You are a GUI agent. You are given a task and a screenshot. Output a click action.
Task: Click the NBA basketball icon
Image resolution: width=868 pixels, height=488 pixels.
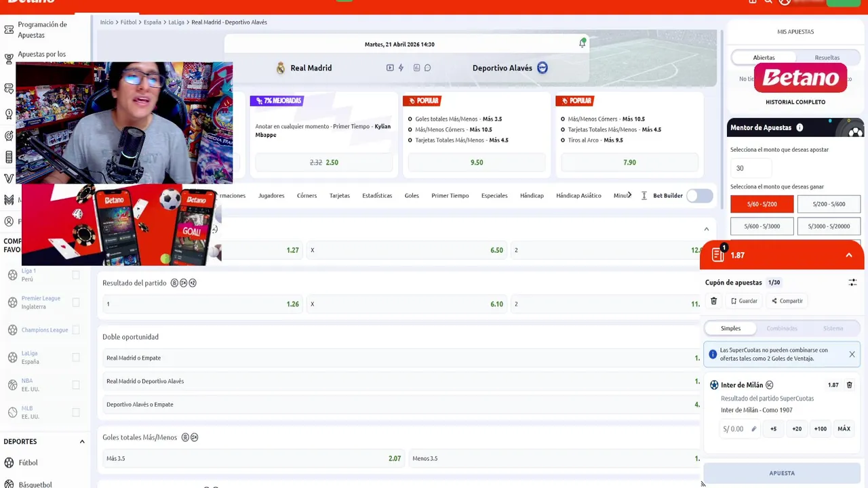(12, 384)
